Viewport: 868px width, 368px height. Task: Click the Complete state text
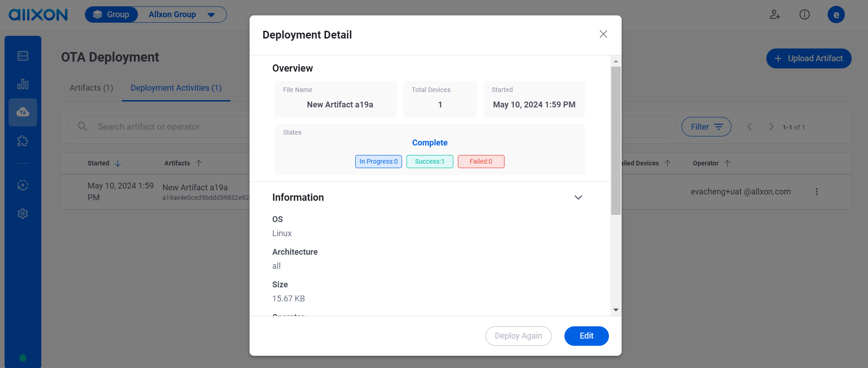click(430, 143)
